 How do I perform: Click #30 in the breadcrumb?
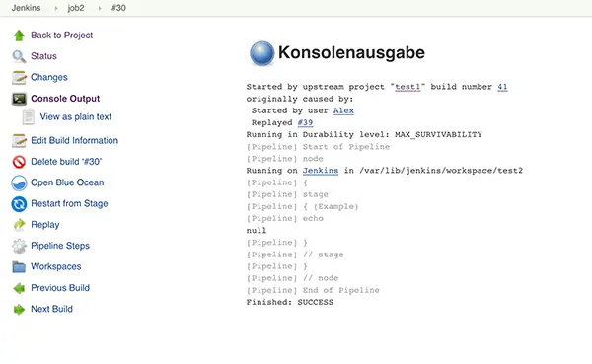pos(118,8)
